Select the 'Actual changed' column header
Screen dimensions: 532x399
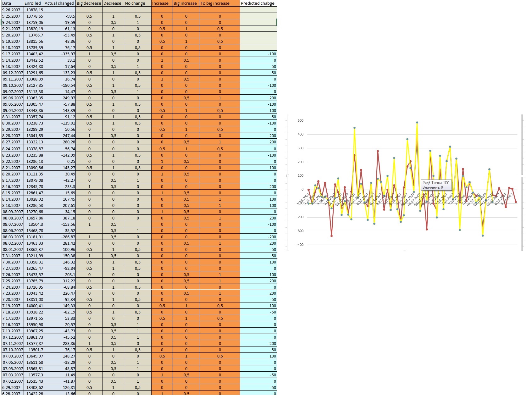point(59,3)
